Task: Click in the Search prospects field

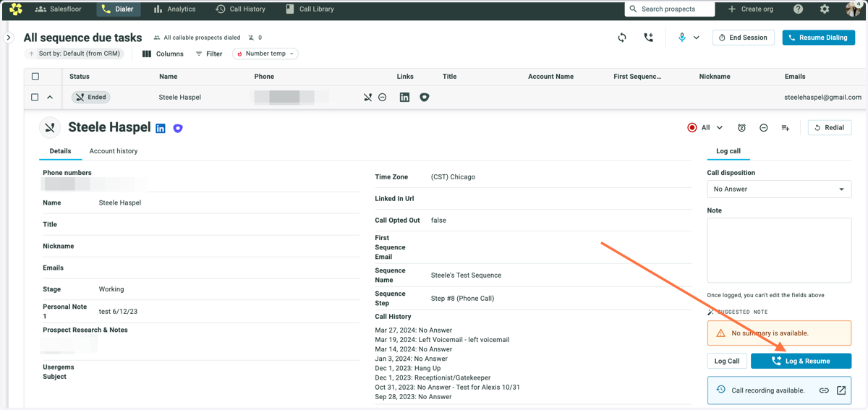Action: tap(670, 9)
